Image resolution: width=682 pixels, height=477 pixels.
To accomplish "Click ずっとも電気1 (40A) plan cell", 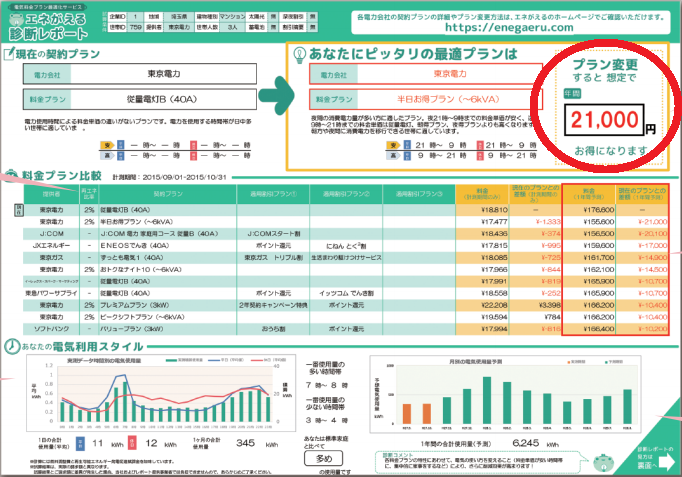I will [x=168, y=258].
